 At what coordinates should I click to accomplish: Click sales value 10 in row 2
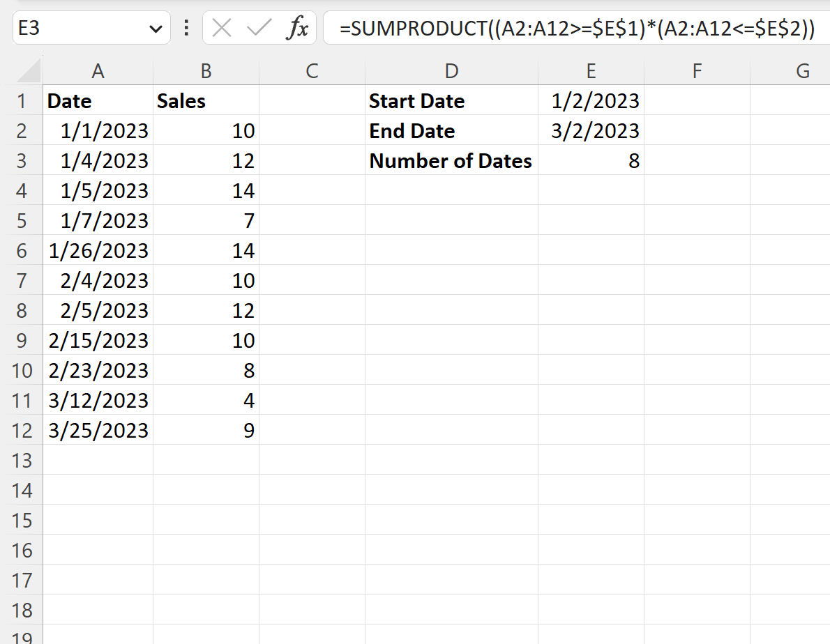(x=206, y=130)
